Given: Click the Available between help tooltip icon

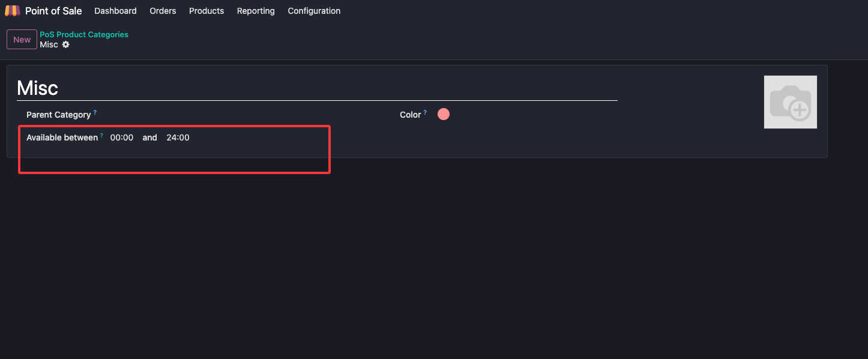Looking at the screenshot, I should (102, 136).
